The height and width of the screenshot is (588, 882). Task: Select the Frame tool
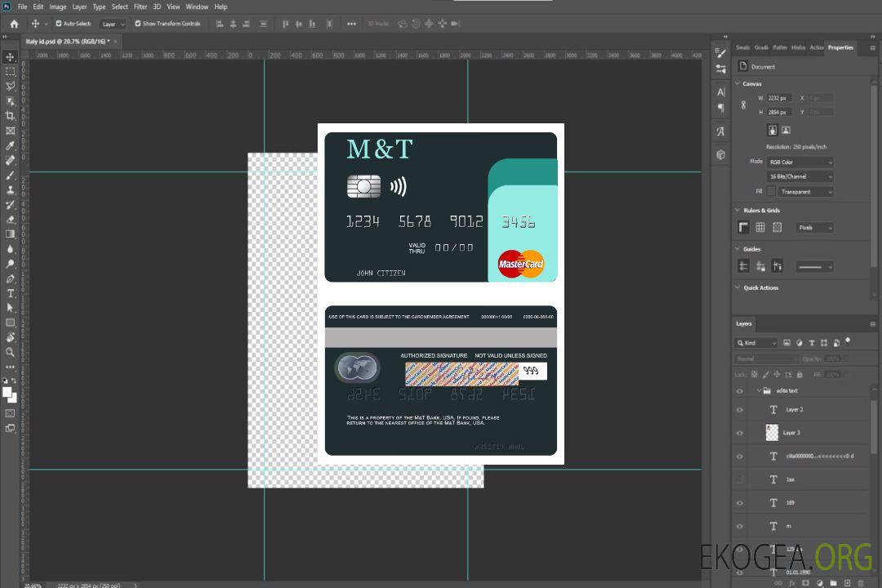tap(10, 131)
